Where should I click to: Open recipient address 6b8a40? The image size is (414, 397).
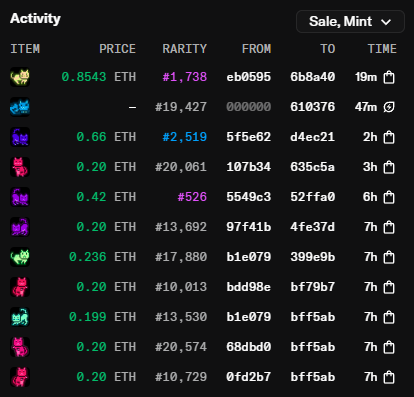coord(313,77)
